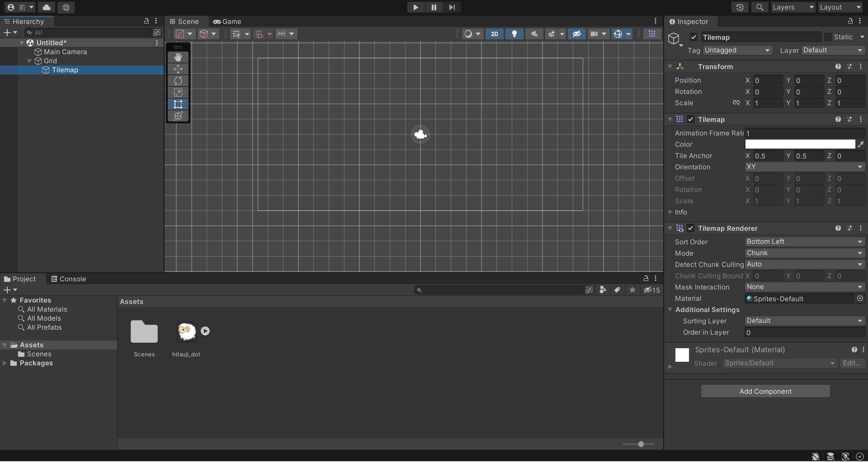
Task: Open the Orientation dropdown
Action: point(804,167)
